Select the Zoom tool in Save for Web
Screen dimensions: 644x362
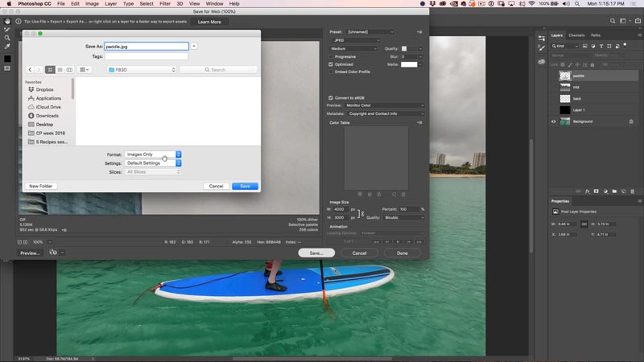click(7, 38)
